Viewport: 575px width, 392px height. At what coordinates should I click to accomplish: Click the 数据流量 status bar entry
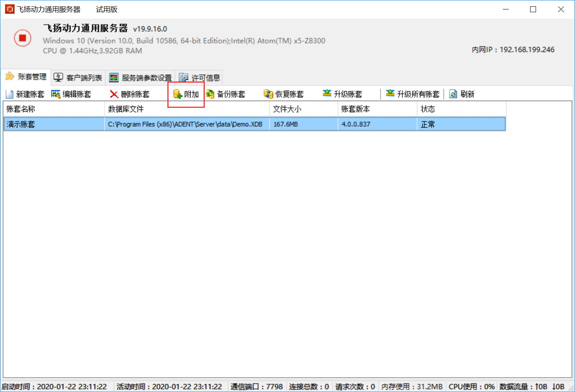pyautogui.click(x=532, y=386)
